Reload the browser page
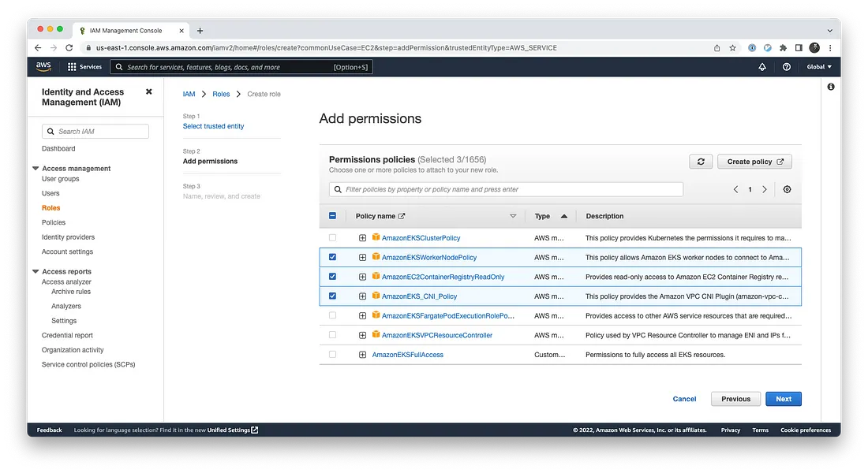Viewport: 868px width, 473px height. (x=69, y=48)
